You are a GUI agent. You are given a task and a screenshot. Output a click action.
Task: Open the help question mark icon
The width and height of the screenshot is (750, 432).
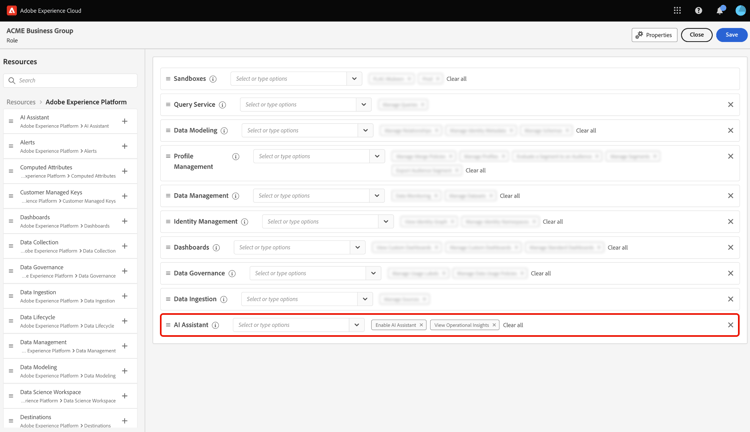pyautogui.click(x=698, y=10)
